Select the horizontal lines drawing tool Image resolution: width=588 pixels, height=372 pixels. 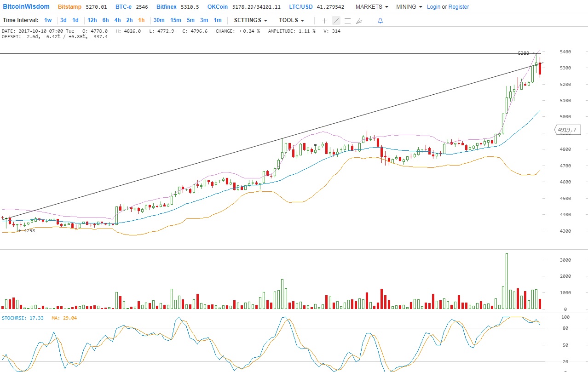coord(347,21)
